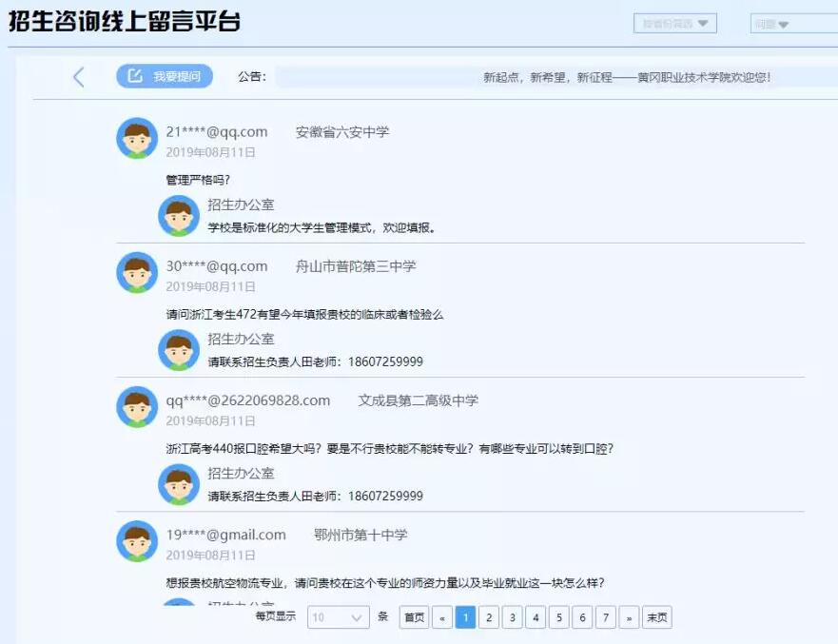Click the username 19****@gmail.com

point(225,535)
